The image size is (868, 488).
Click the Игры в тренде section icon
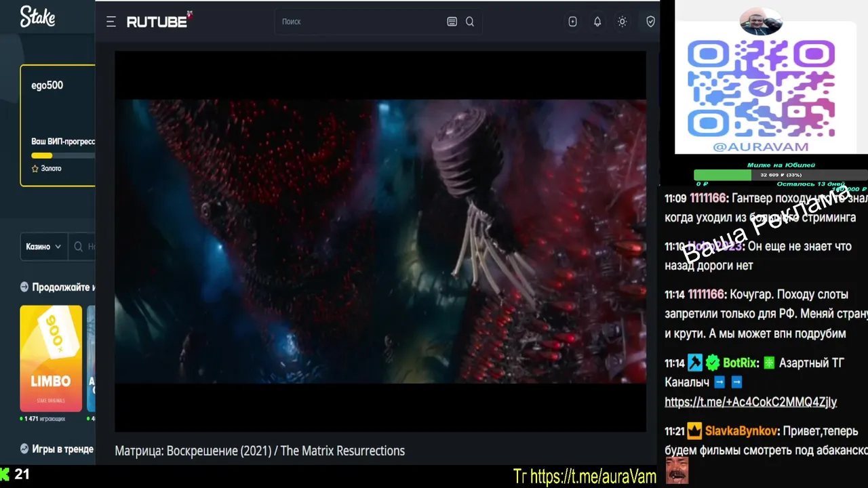[x=24, y=449]
